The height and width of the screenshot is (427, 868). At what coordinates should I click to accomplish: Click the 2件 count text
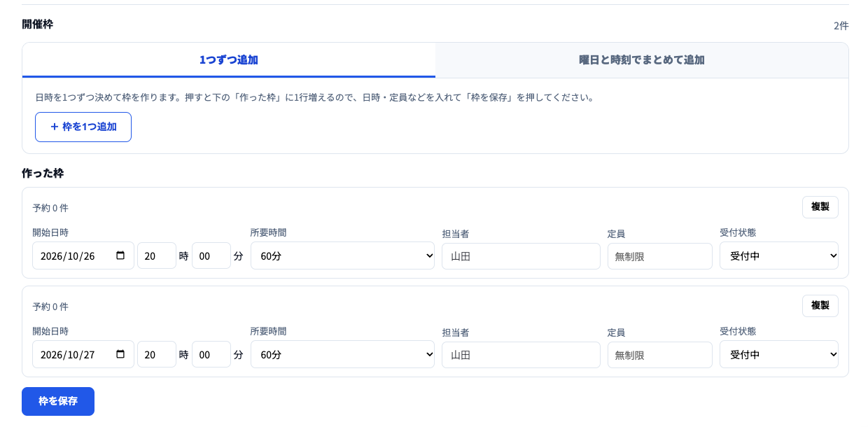tap(841, 26)
